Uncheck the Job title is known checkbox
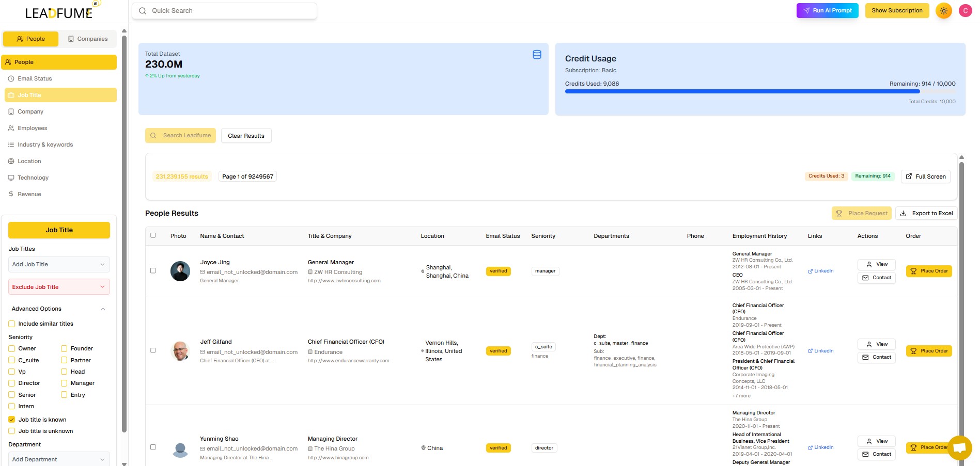This screenshot has height=466, width=980. point(12,420)
